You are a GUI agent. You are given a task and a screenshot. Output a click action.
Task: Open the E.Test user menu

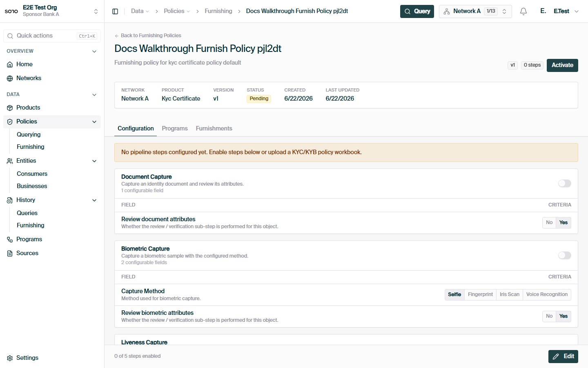pos(559,11)
